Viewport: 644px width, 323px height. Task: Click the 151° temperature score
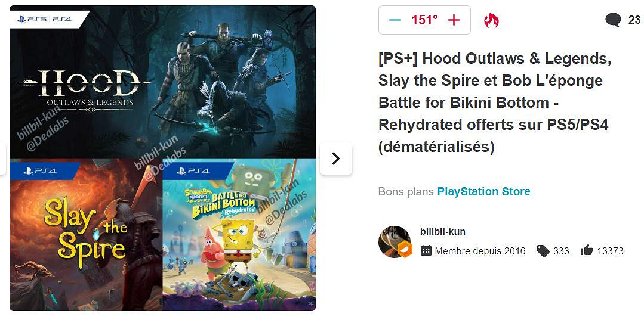click(x=424, y=20)
